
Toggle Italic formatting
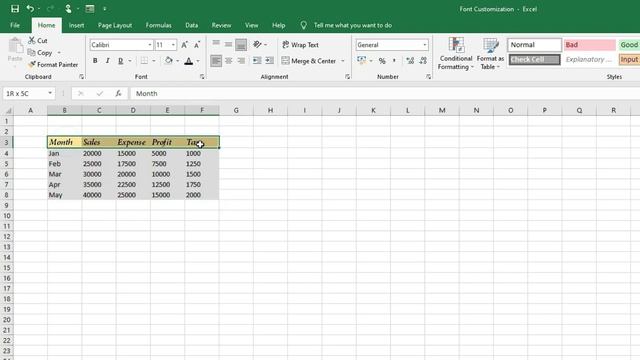click(x=107, y=60)
